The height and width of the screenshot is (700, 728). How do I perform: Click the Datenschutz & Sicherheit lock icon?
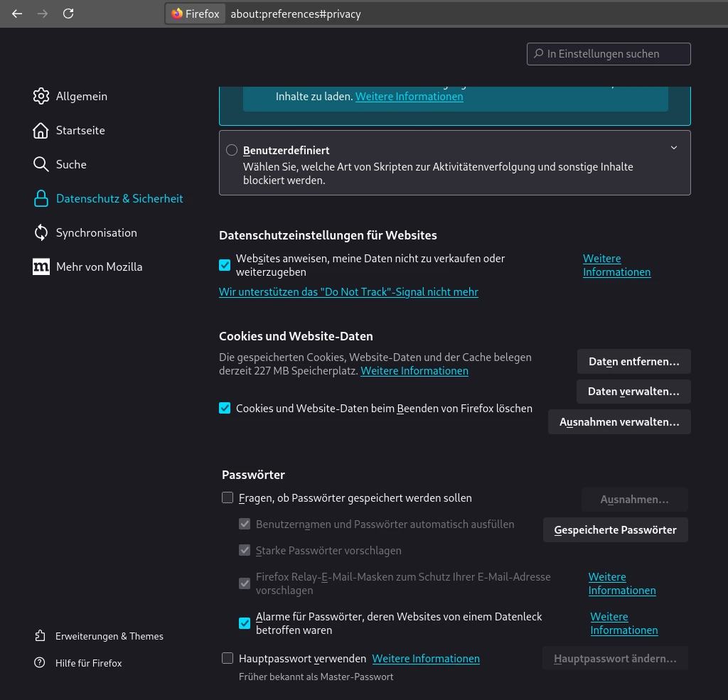[41, 198]
